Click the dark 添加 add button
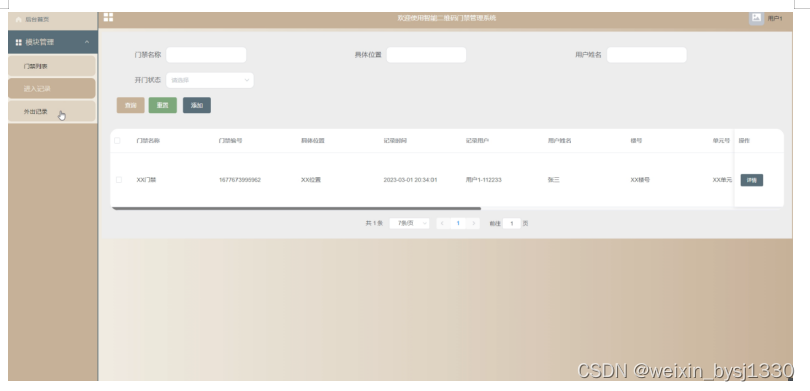Image resolution: width=810 pixels, height=391 pixels. 197,105
